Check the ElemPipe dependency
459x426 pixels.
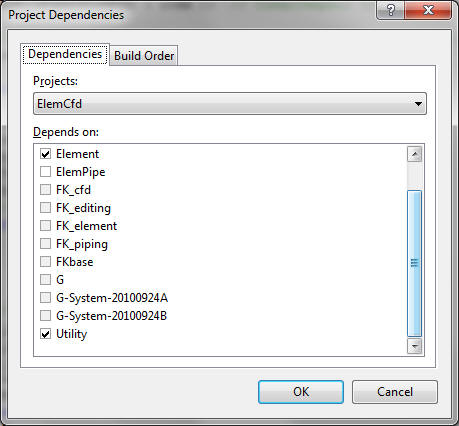tap(45, 172)
